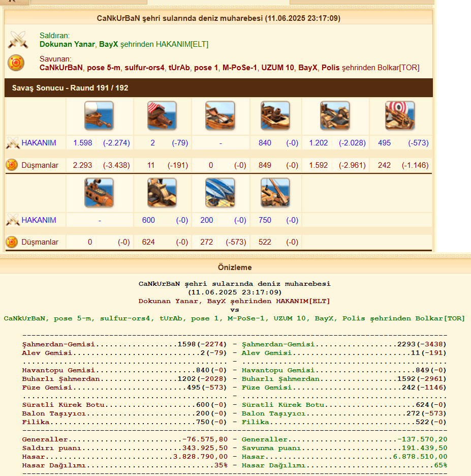Screen dimensions: 471x476
Task: Click the battle title header with date 11.06.2025
Action: [x=218, y=18]
